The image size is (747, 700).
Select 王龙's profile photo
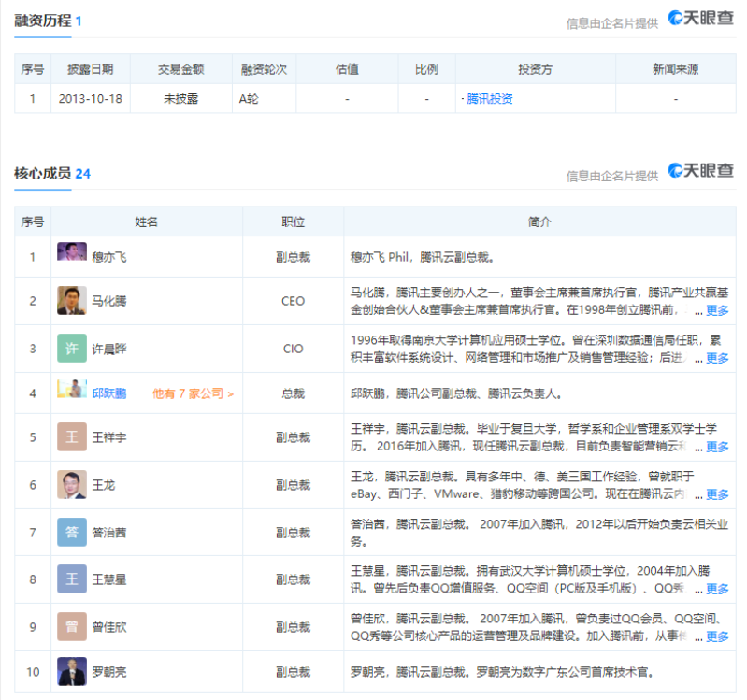(x=72, y=484)
